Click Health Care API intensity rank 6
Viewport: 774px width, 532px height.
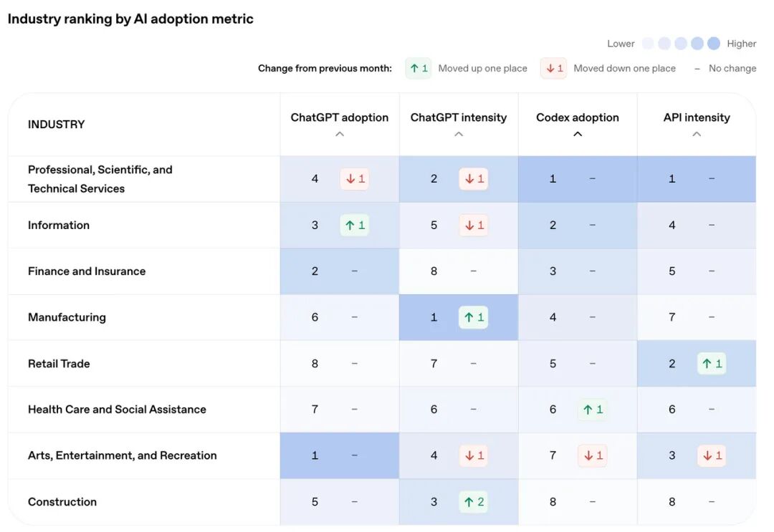click(x=672, y=410)
